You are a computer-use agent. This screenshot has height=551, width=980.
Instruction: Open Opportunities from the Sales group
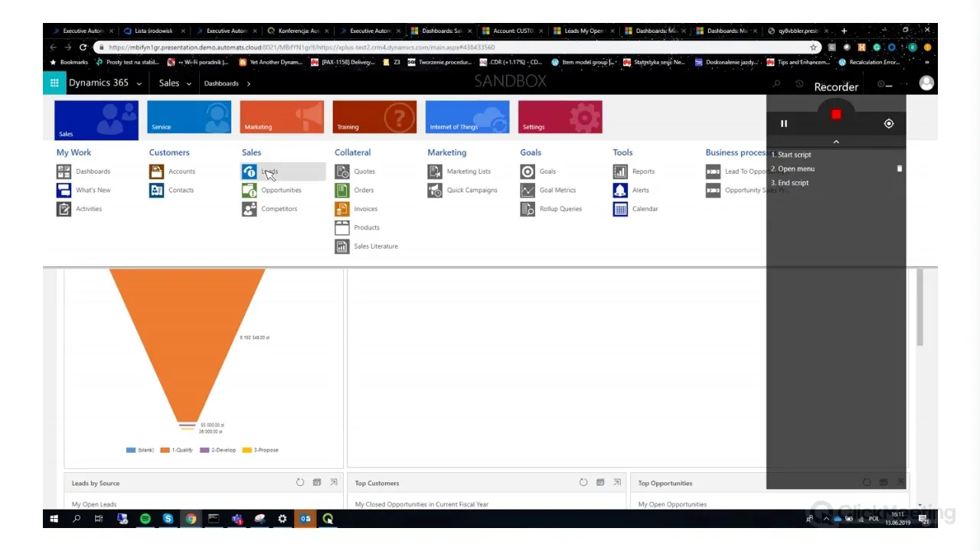coord(281,191)
